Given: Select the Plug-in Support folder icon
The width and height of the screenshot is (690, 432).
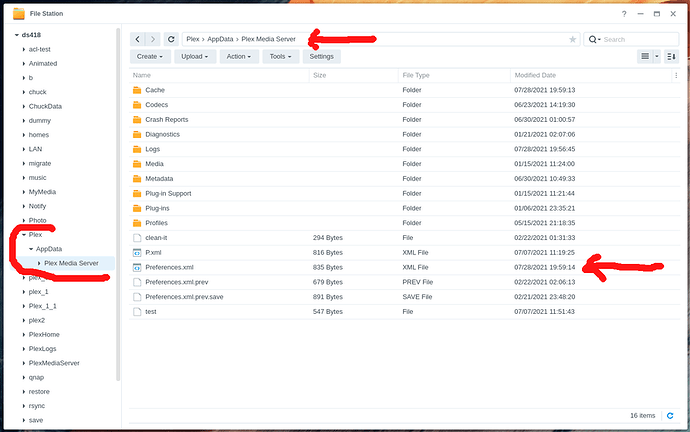Looking at the screenshot, I should pos(137,194).
